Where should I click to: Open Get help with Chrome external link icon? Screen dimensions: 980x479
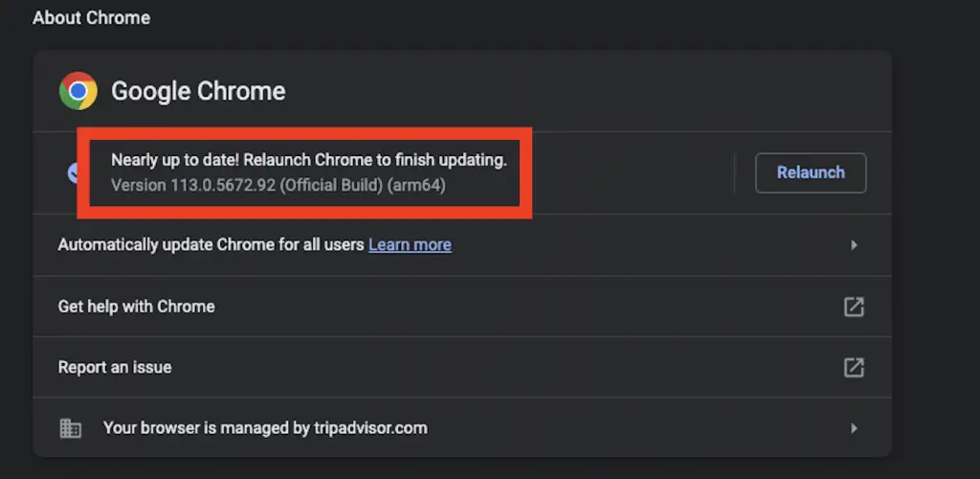point(854,307)
